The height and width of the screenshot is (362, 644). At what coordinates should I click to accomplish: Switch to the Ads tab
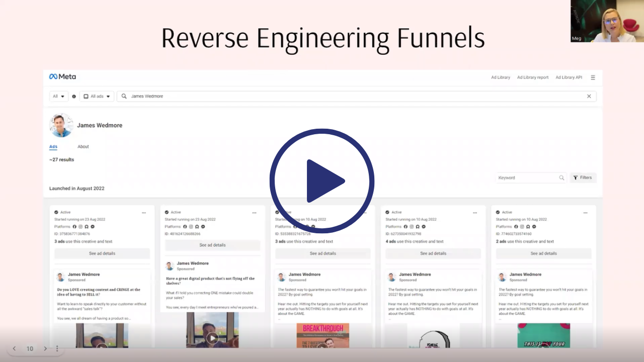53,147
